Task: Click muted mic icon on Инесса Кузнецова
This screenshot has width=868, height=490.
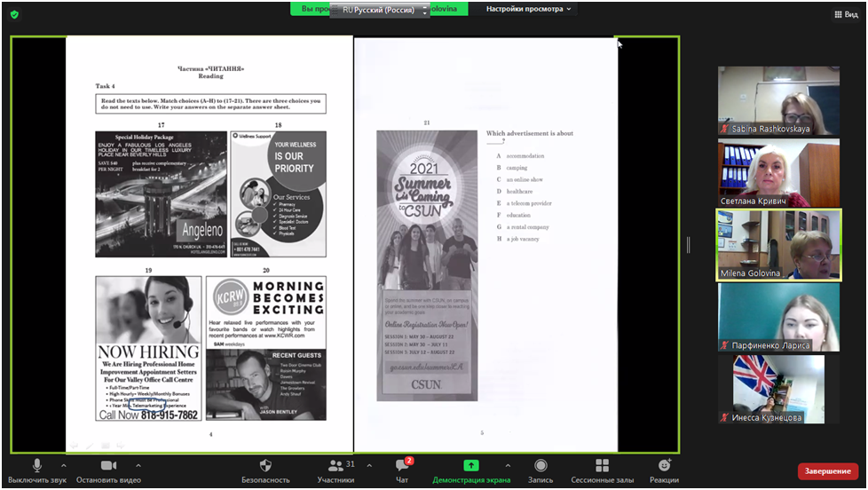Action: [724, 417]
